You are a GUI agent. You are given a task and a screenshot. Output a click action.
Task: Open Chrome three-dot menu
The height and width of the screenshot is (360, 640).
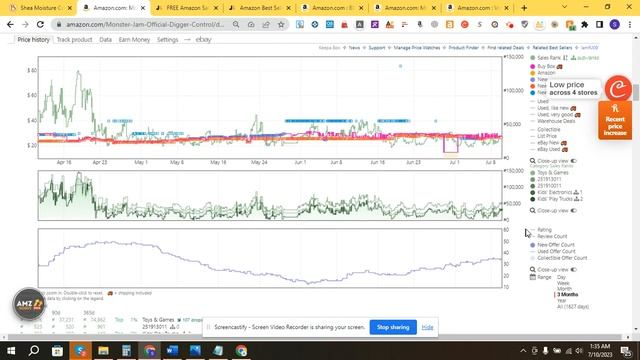(630, 24)
